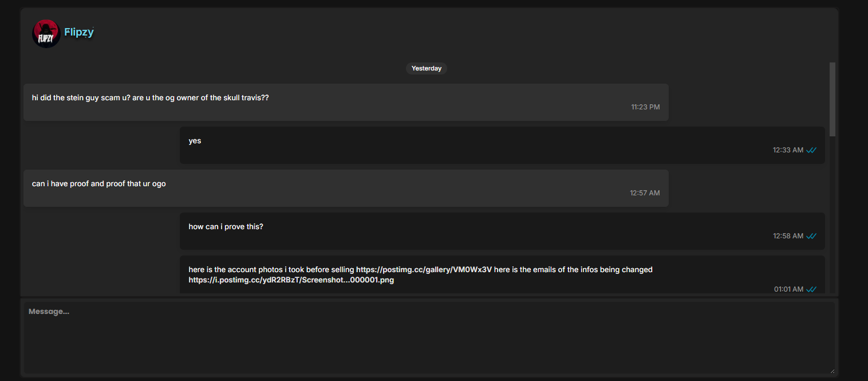868x381 pixels.
Task: Click the read-receipt ticks beside 01:01 AM
Action: (x=811, y=289)
